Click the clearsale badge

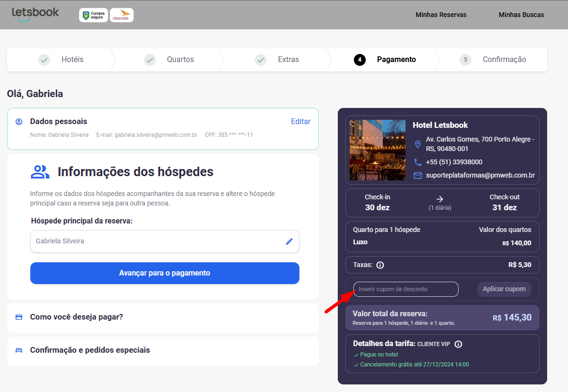point(122,15)
